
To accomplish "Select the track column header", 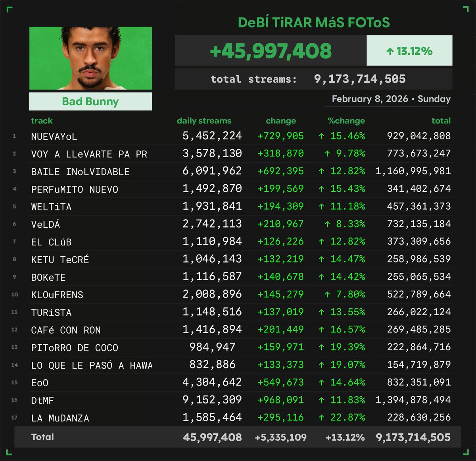I will (x=42, y=121).
